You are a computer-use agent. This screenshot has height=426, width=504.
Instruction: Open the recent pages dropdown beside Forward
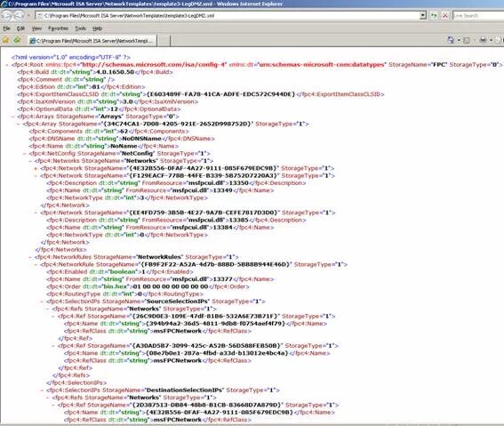tap(28, 15)
